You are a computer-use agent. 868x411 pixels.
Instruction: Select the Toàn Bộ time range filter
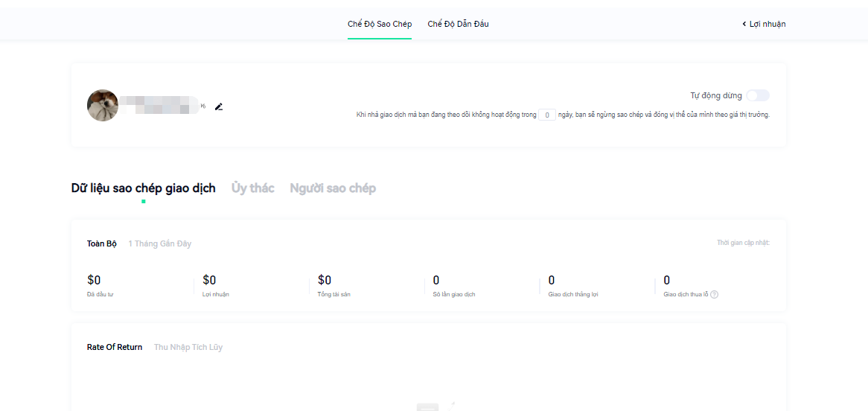tap(102, 243)
